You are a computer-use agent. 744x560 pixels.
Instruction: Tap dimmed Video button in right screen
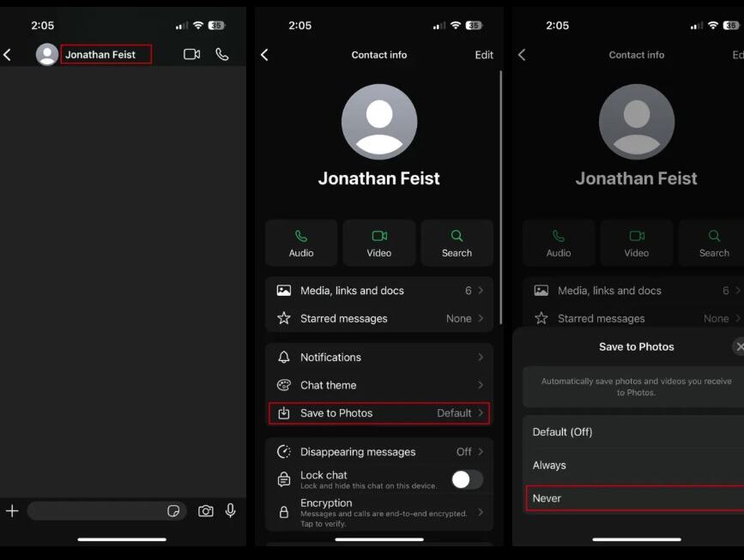tap(636, 244)
